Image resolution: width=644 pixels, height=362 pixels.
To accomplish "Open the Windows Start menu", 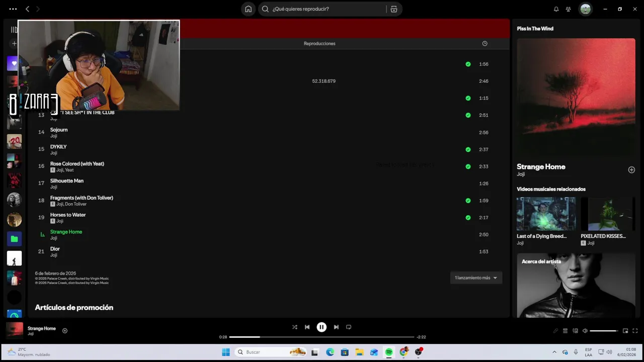I will coord(226,352).
